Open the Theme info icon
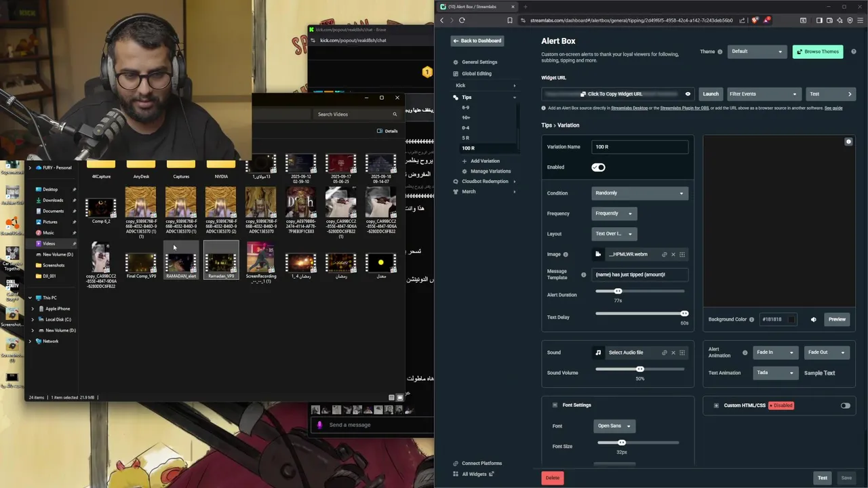Viewport: 868px width, 488px height. pos(720,52)
